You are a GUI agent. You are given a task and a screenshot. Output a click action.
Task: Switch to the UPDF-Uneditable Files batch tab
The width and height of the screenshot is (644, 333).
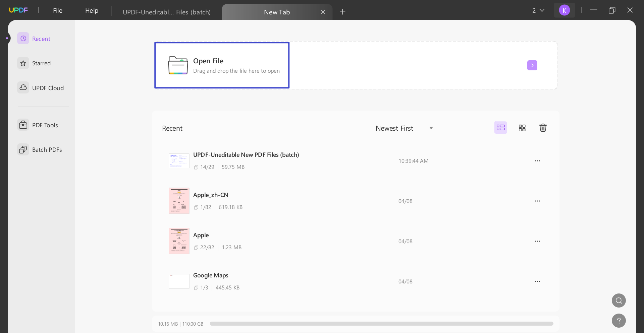[x=167, y=12]
